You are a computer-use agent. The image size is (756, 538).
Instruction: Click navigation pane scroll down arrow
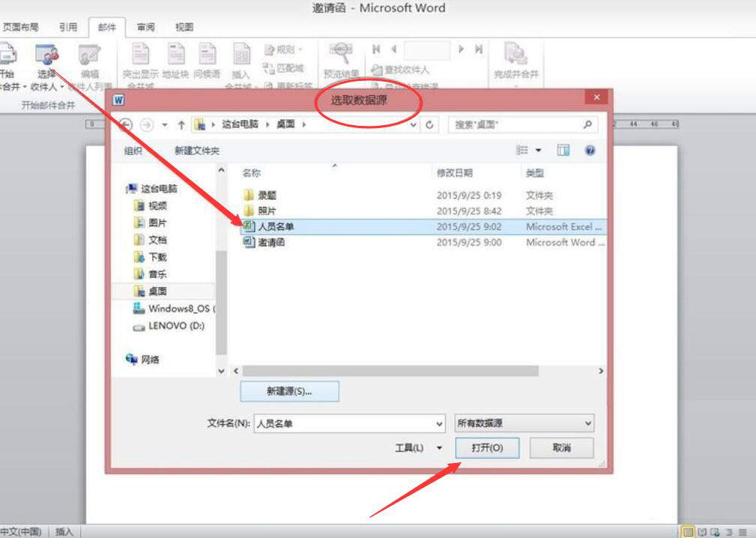[221, 371]
